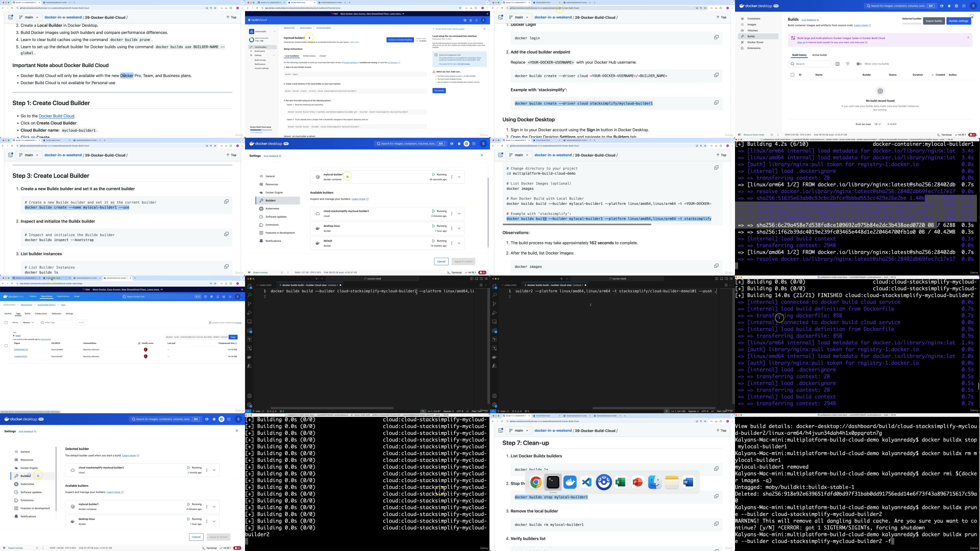Viewport: 980px width, 551px height.
Task: Click Filter Tags input on Docker Hub
Action: [55, 322]
